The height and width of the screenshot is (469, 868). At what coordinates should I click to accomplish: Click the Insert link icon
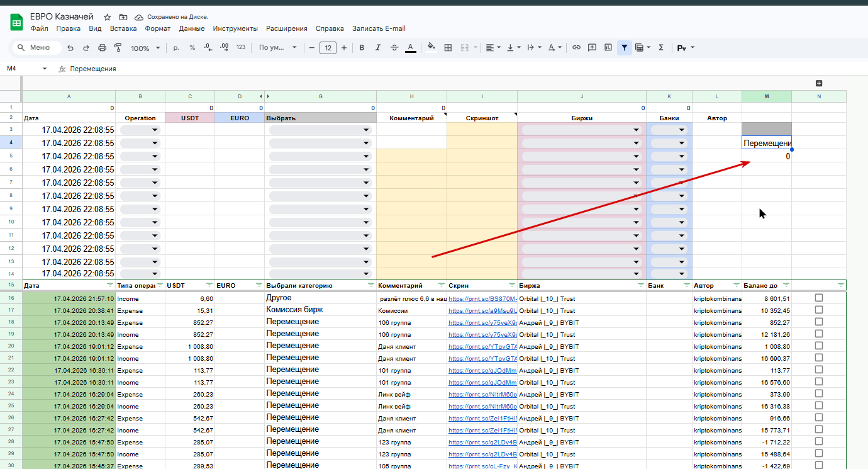click(x=576, y=48)
